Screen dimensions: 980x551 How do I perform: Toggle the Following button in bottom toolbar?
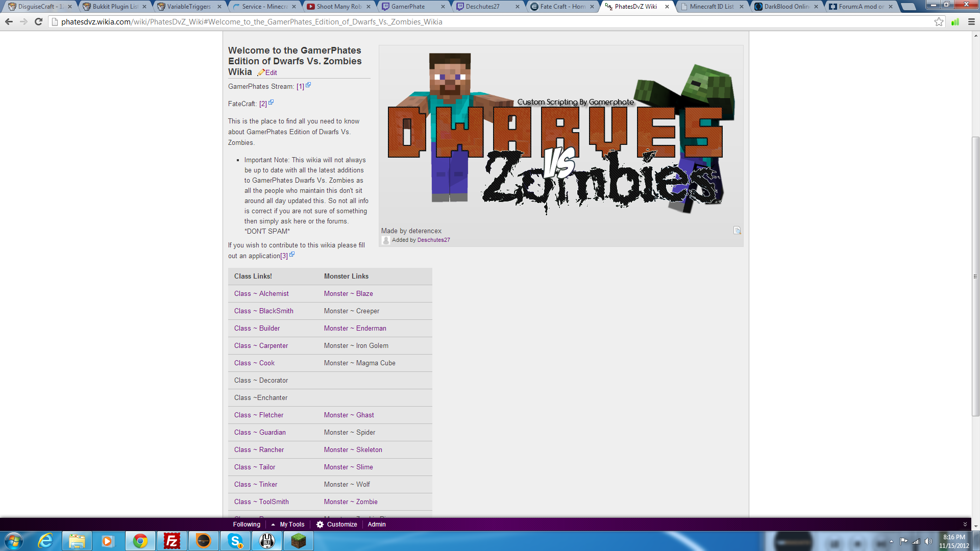pyautogui.click(x=247, y=524)
